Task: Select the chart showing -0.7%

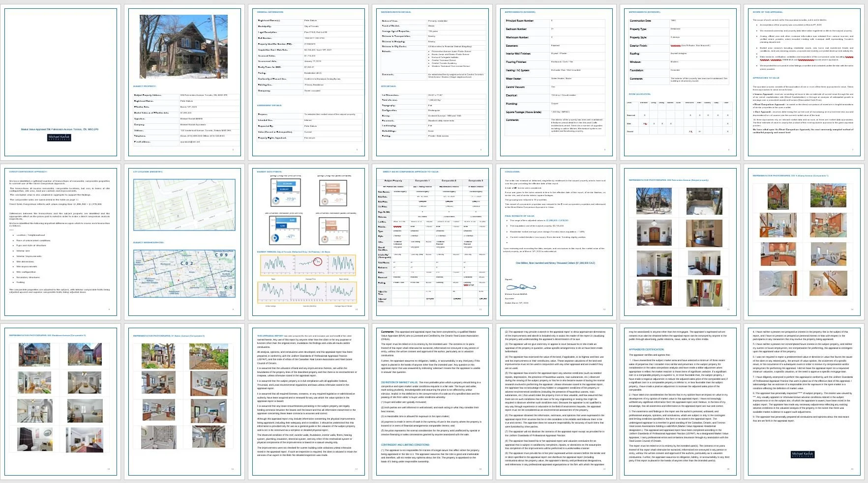Action: (333, 193)
